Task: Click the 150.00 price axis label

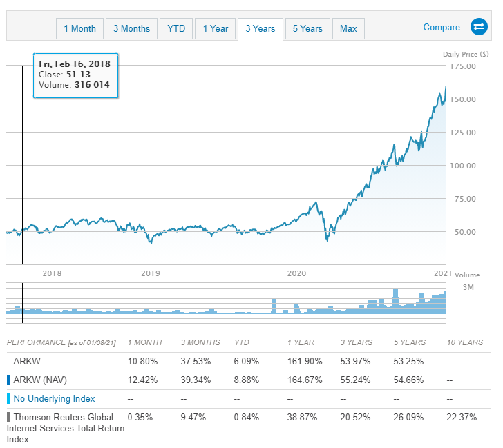Action: tap(463, 99)
